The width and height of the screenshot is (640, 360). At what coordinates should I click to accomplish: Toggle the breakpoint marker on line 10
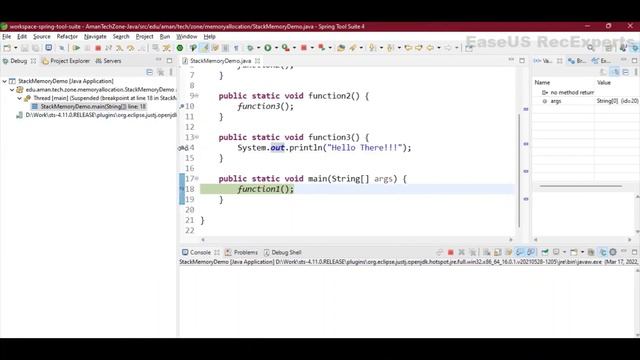click(182, 107)
